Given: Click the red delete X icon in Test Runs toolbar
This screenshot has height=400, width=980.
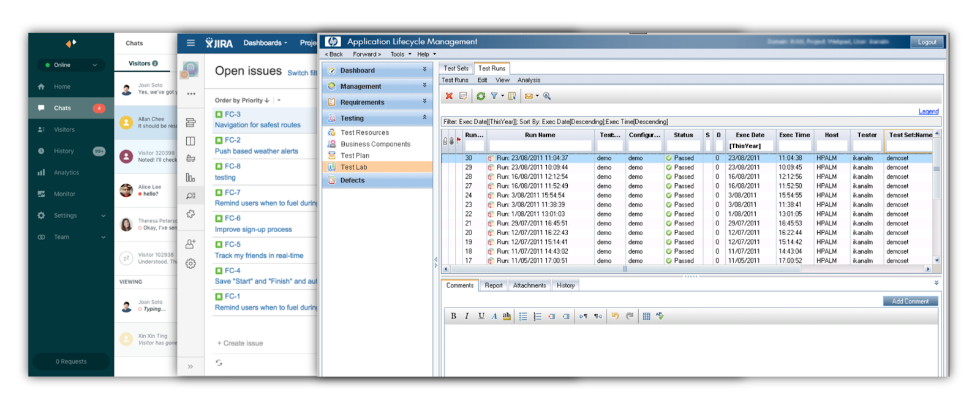Looking at the screenshot, I should pyautogui.click(x=449, y=96).
